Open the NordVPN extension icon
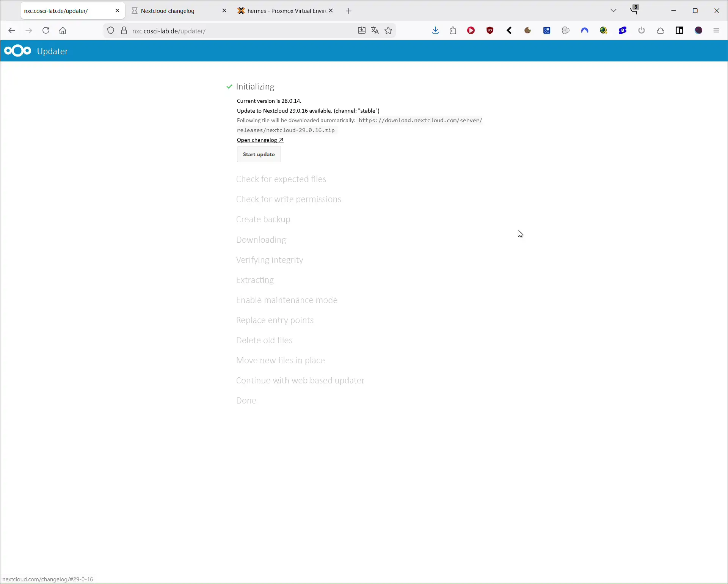Screen dimensions: 728x584 tap(585, 30)
